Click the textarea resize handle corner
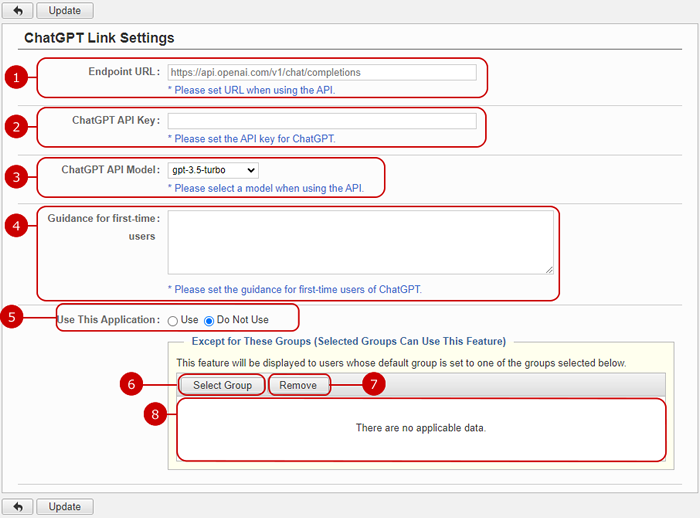 point(549,270)
